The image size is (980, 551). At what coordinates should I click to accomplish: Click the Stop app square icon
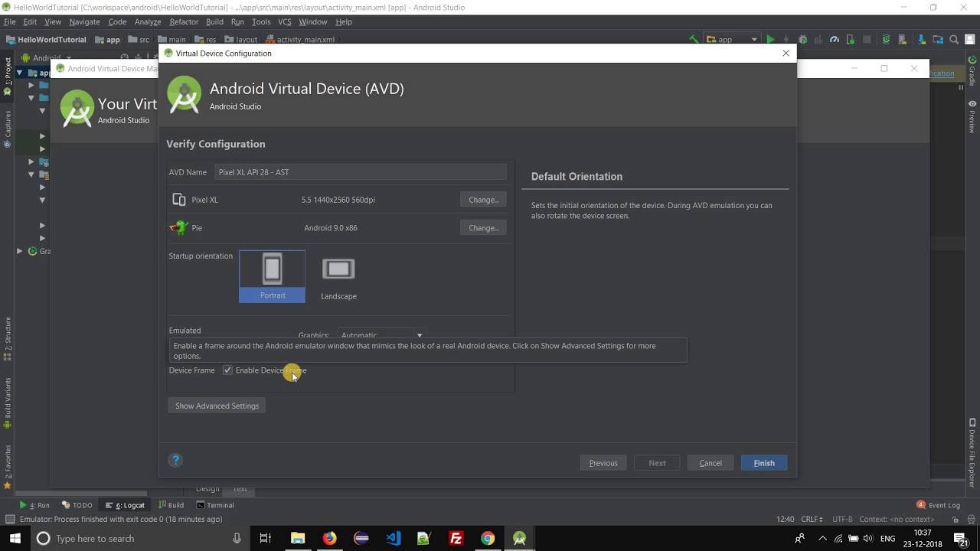click(x=867, y=40)
